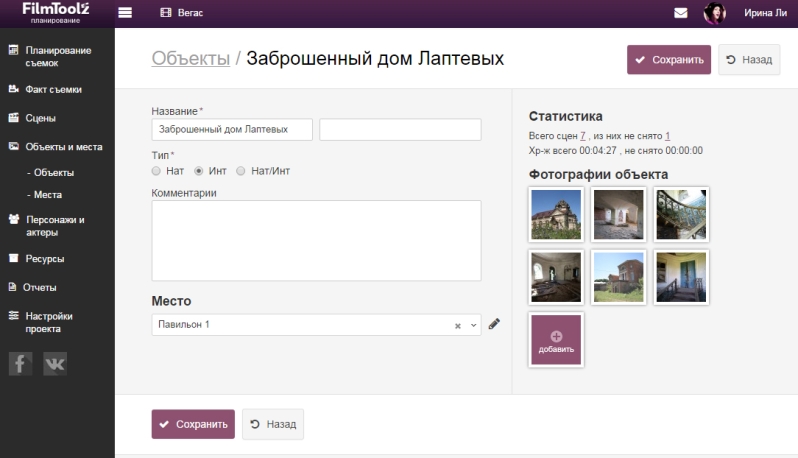
Task: Go to Факт съемки section
Action: tap(53, 90)
